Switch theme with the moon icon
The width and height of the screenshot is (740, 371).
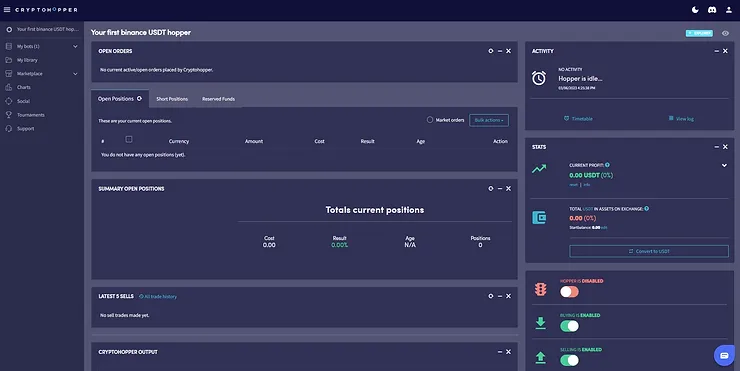click(695, 9)
